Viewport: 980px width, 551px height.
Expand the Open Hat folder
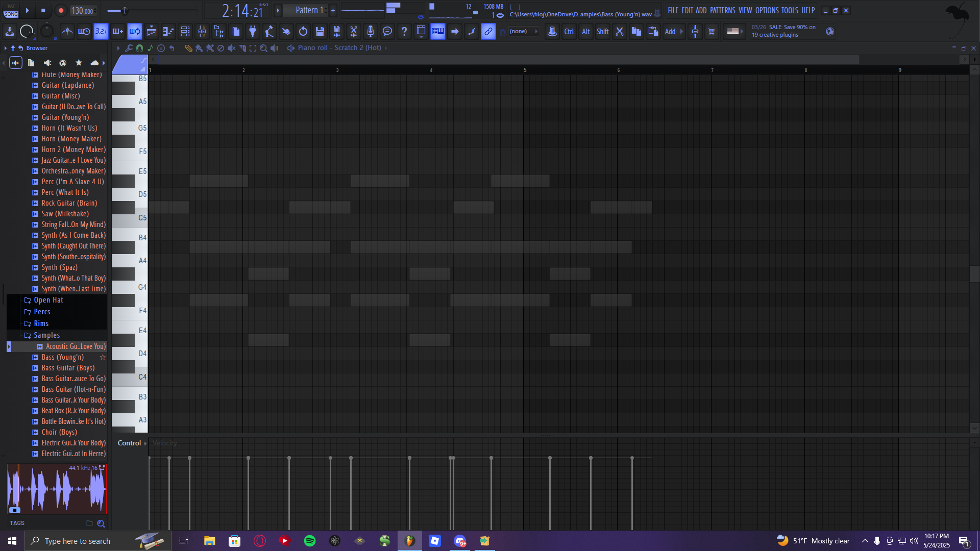tap(48, 300)
